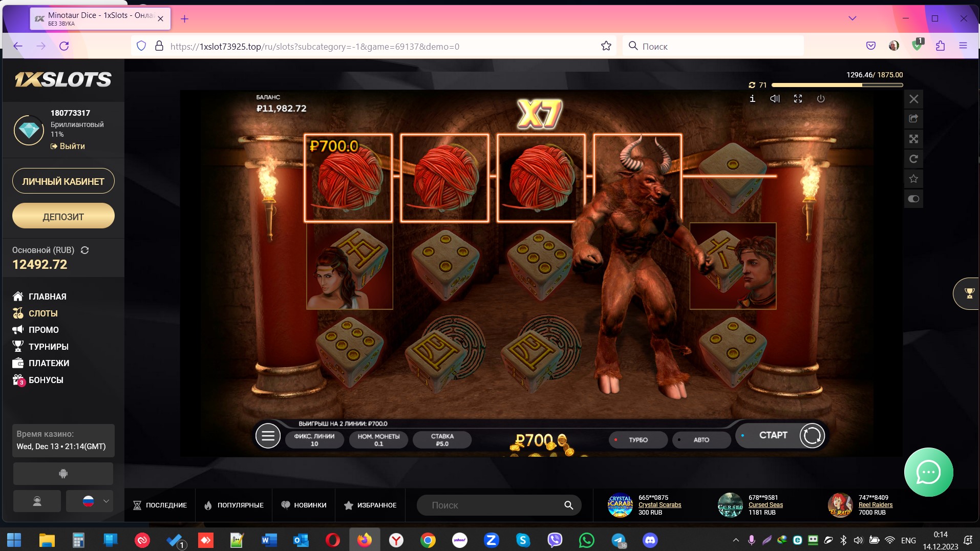Click the Android app download button
This screenshot has width=980, height=551.
63,474
